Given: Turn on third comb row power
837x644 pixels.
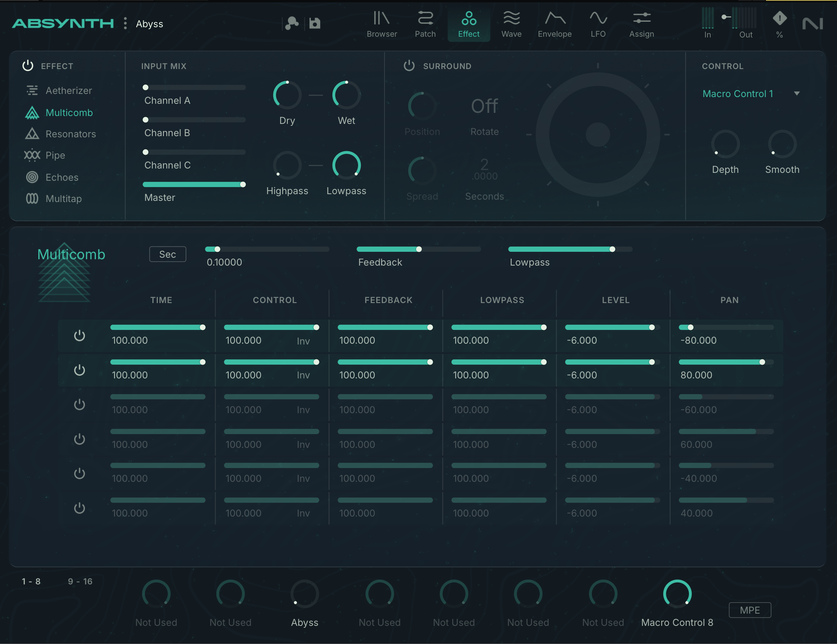Looking at the screenshot, I should coord(79,404).
